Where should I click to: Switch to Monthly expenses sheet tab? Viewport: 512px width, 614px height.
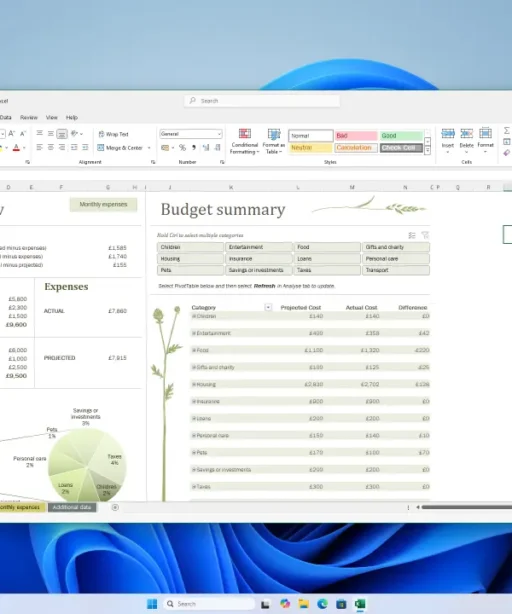click(20, 507)
